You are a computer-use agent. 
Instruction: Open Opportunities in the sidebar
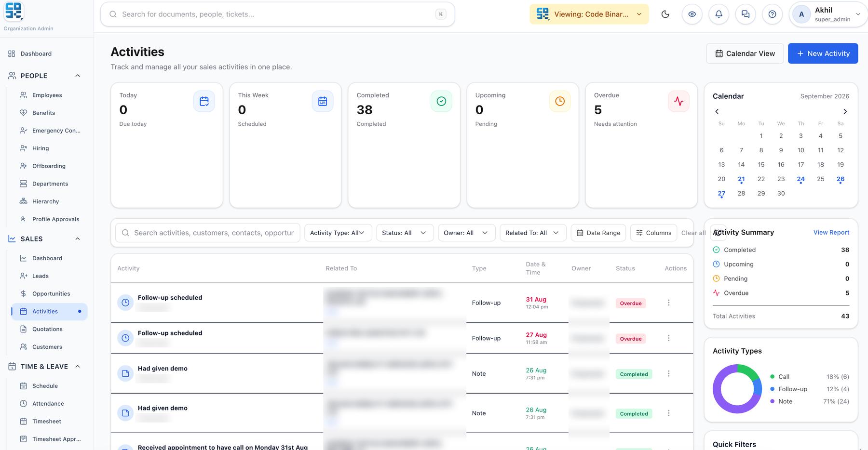51,294
